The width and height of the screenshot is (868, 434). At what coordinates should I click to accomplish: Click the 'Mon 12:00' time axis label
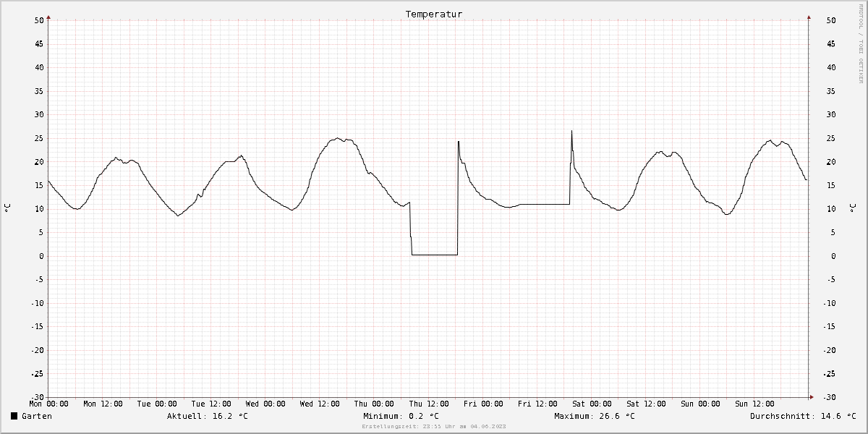[103, 404]
